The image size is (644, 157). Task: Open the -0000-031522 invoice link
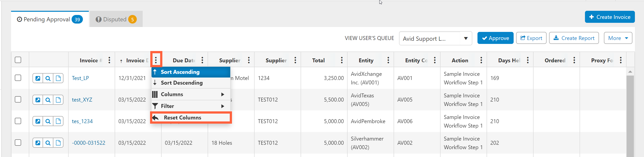point(89,143)
